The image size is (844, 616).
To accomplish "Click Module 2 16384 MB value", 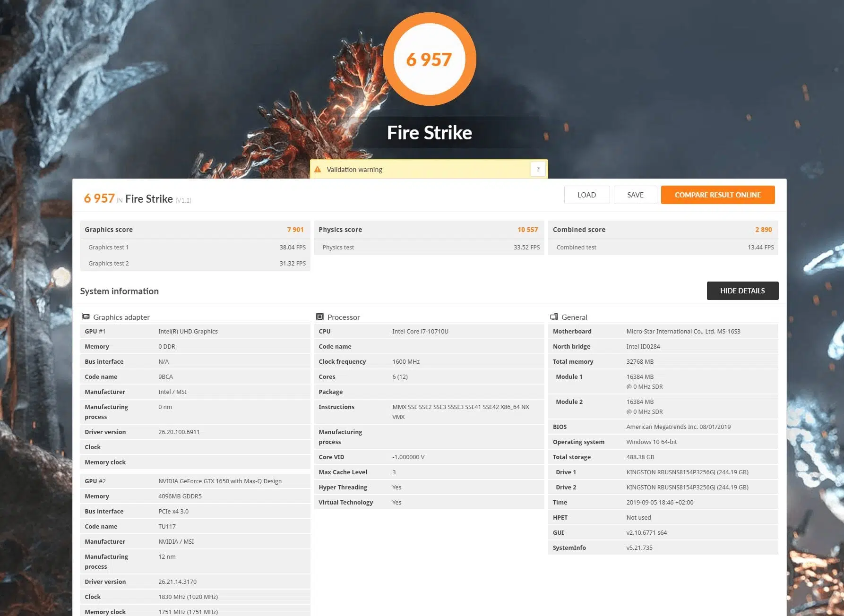I will pos(640,402).
